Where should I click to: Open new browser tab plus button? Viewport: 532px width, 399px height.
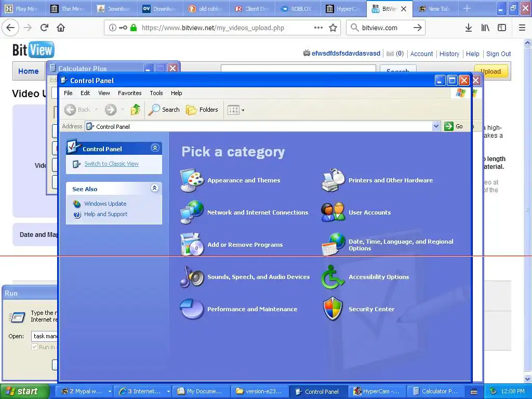click(x=467, y=8)
